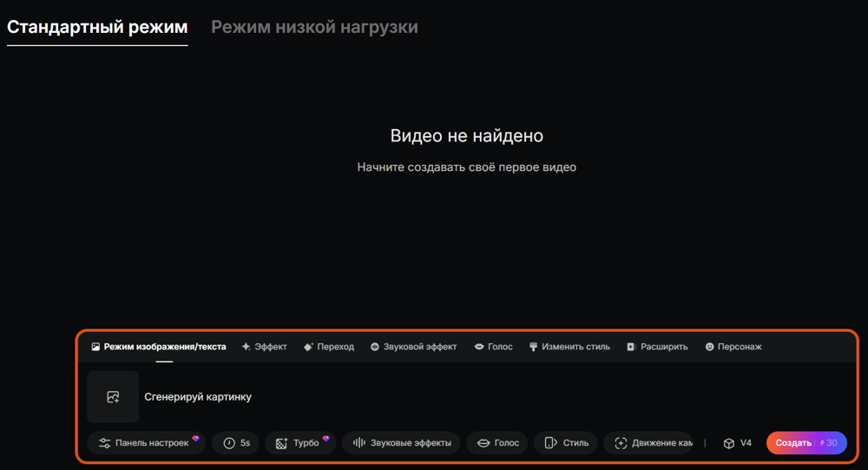Image resolution: width=868 pixels, height=470 pixels.
Task: Open the 5s duration dropdown
Action: pos(236,443)
